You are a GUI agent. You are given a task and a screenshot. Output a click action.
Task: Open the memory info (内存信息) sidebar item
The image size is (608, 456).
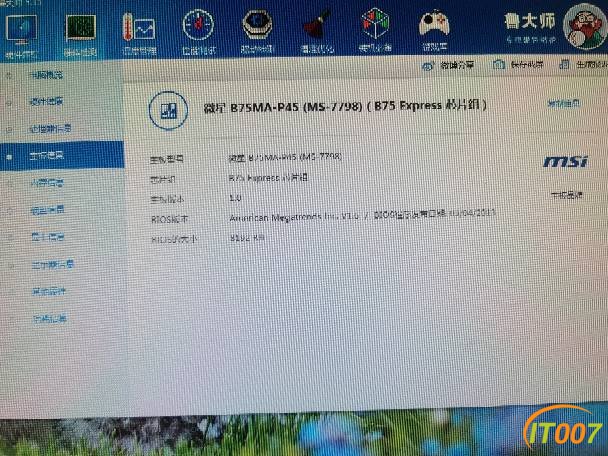coord(47,183)
